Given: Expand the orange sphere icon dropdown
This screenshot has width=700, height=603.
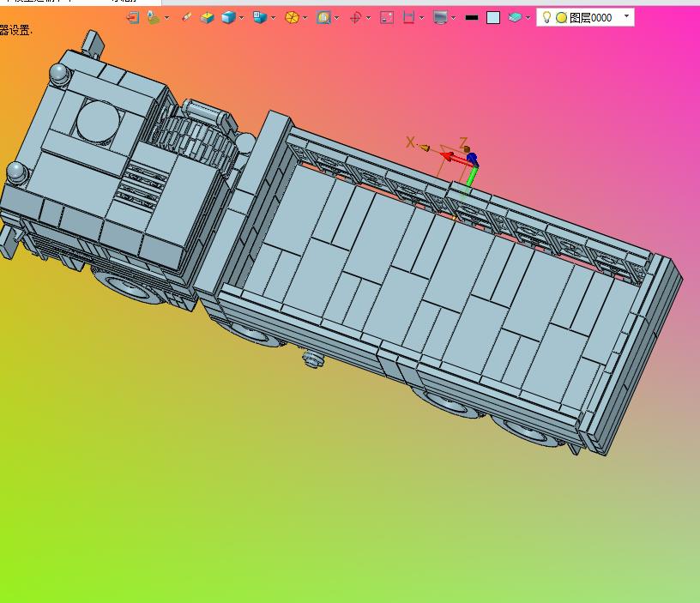Looking at the screenshot, I should click(305, 18).
